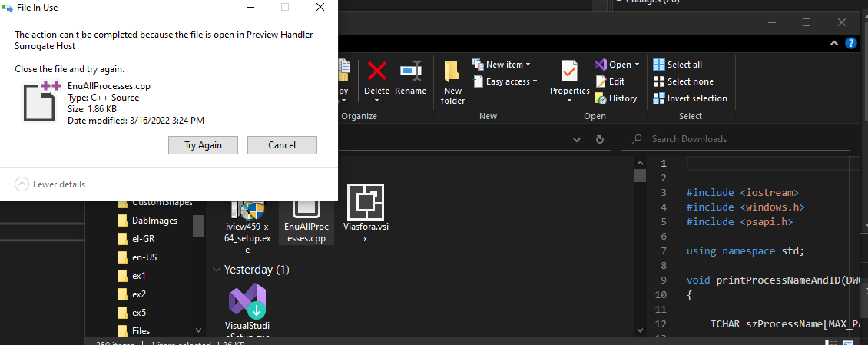Collapse dialog with Fewer details
The image size is (868, 345).
(x=50, y=184)
